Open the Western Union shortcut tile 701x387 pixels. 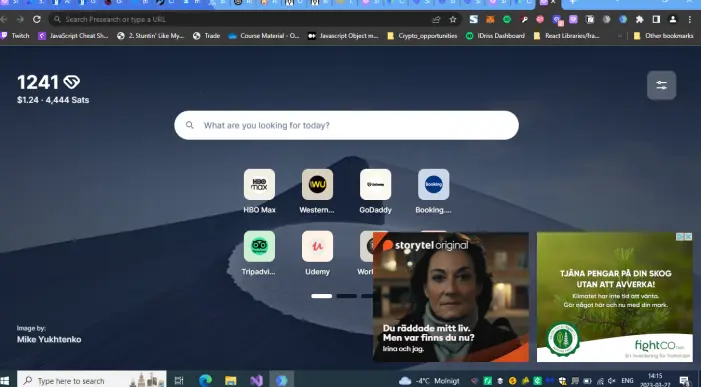click(x=317, y=184)
